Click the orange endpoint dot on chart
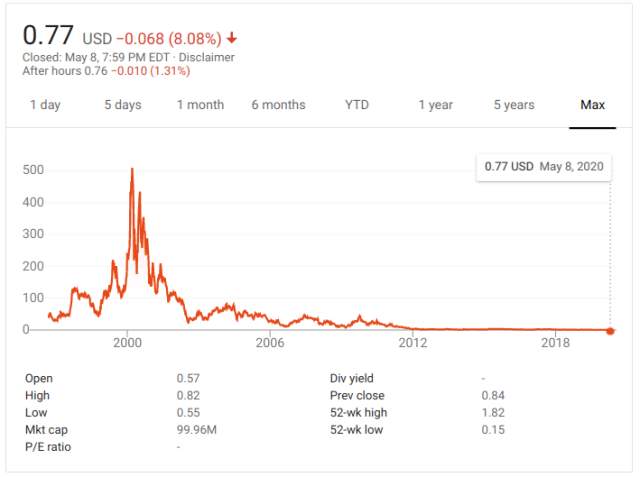The width and height of the screenshot is (640, 477). (611, 330)
